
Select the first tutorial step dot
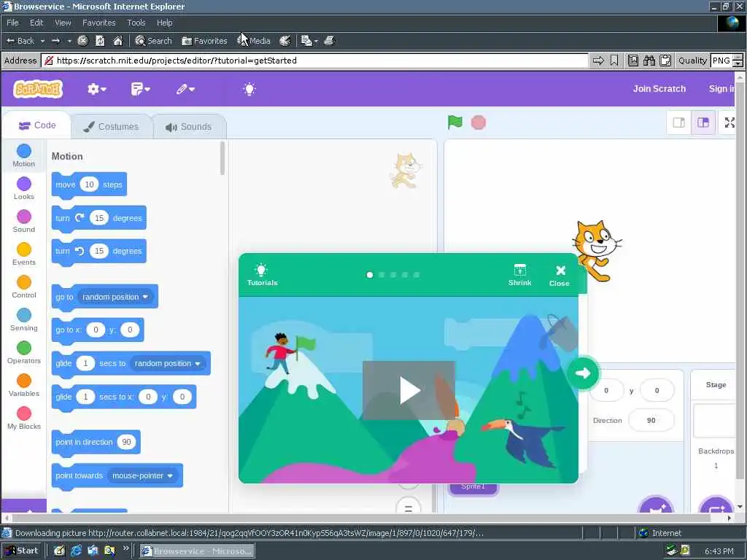[370, 275]
